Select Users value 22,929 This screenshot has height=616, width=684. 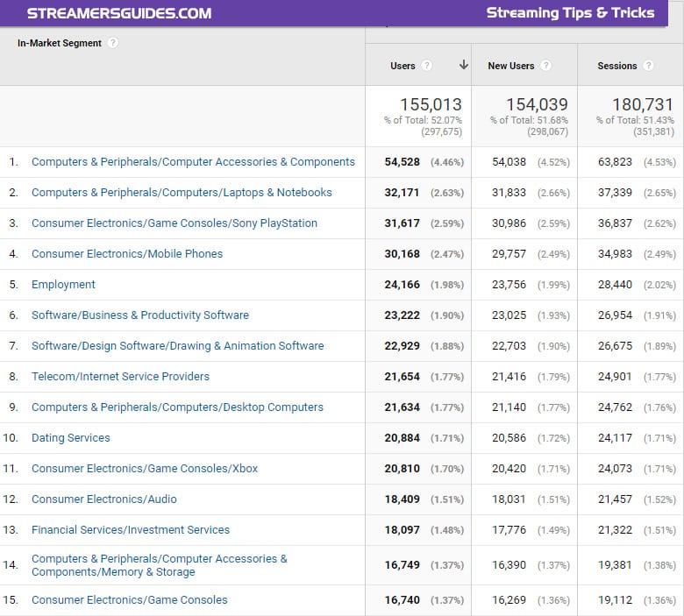coord(402,346)
